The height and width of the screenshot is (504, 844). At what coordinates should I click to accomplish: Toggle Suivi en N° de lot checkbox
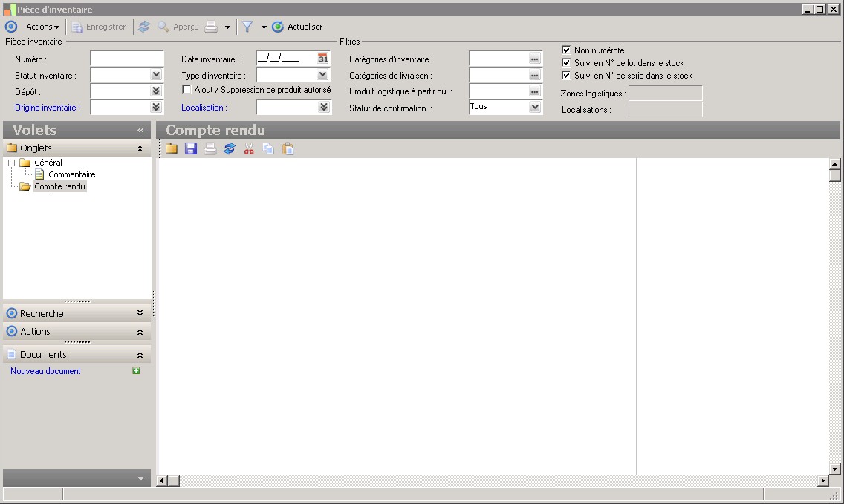coord(566,63)
